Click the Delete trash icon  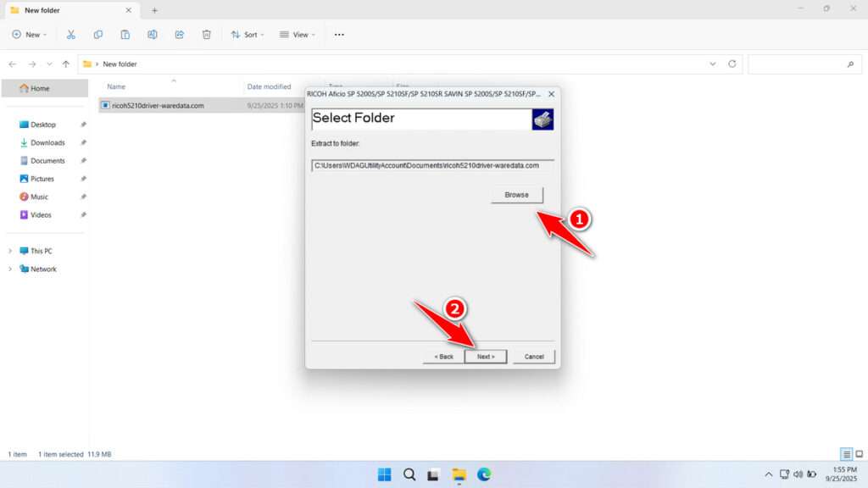(207, 34)
